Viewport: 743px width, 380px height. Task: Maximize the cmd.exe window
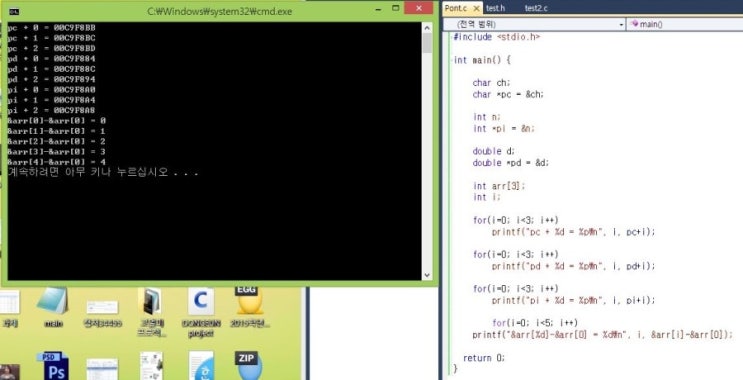(x=396, y=8)
